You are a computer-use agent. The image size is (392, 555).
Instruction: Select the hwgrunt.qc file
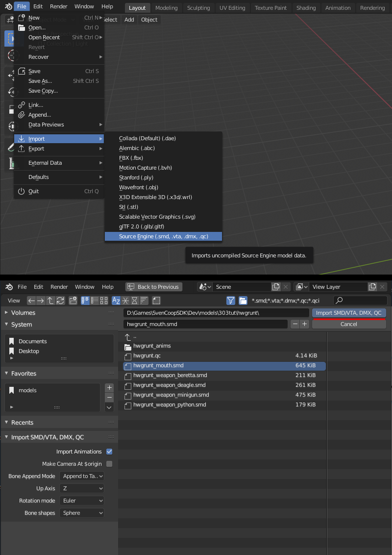[224, 355]
